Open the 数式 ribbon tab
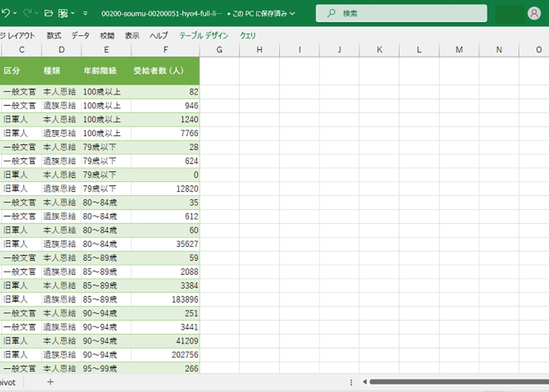Image resolution: width=549 pixels, height=392 pixels. pos(54,36)
